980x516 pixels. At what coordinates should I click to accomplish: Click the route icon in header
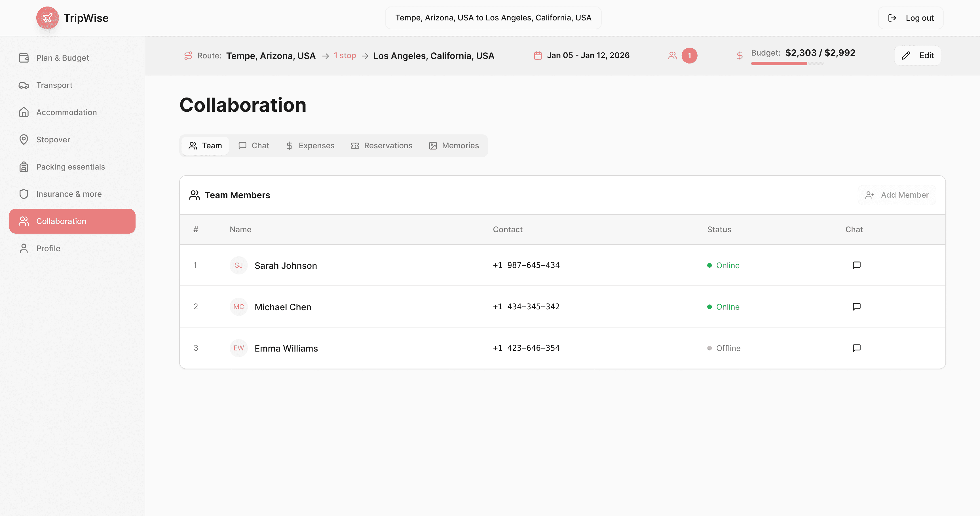188,56
